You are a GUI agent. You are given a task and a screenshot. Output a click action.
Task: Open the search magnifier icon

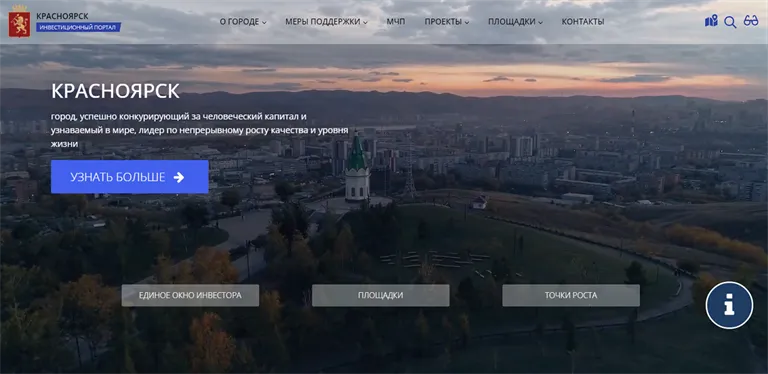pyautogui.click(x=730, y=22)
